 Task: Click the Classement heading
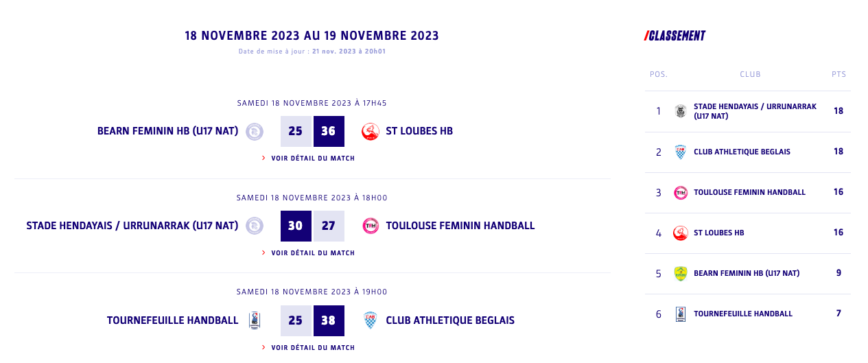(676, 36)
